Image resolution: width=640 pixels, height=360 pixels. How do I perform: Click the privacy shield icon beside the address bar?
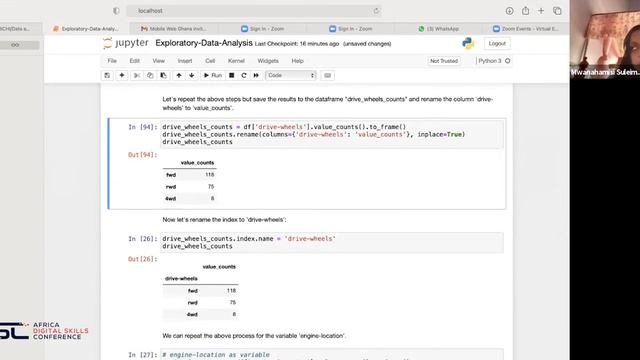[x=116, y=11]
